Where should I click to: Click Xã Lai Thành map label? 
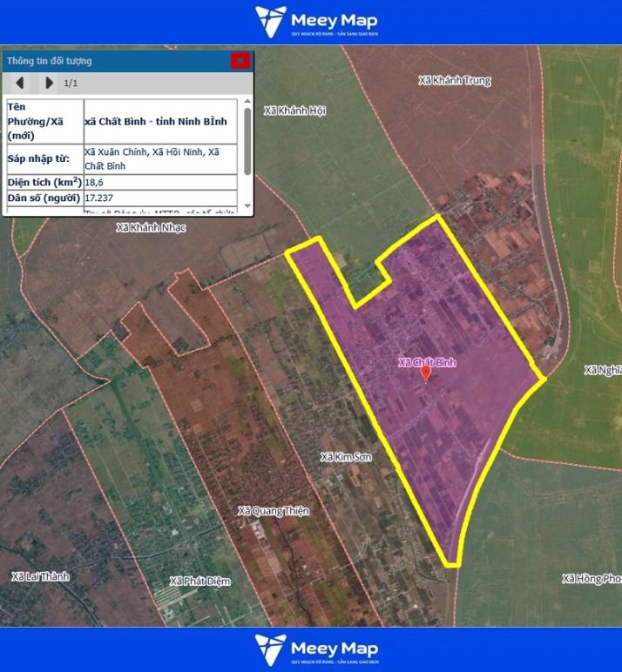pos(40,576)
